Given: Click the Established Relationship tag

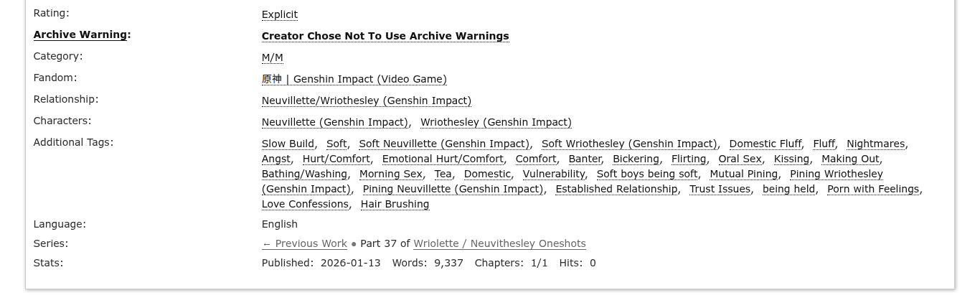Looking at the screenshot, I should pos(616,189).
